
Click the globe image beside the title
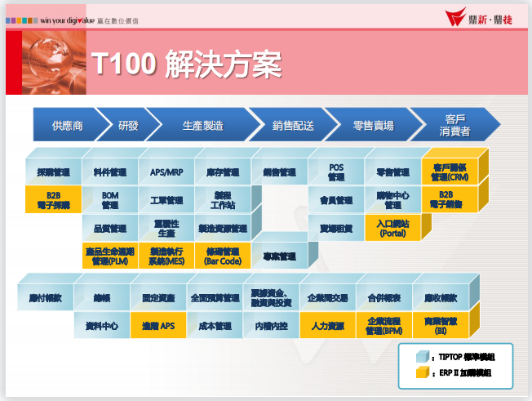coord(54,63)
